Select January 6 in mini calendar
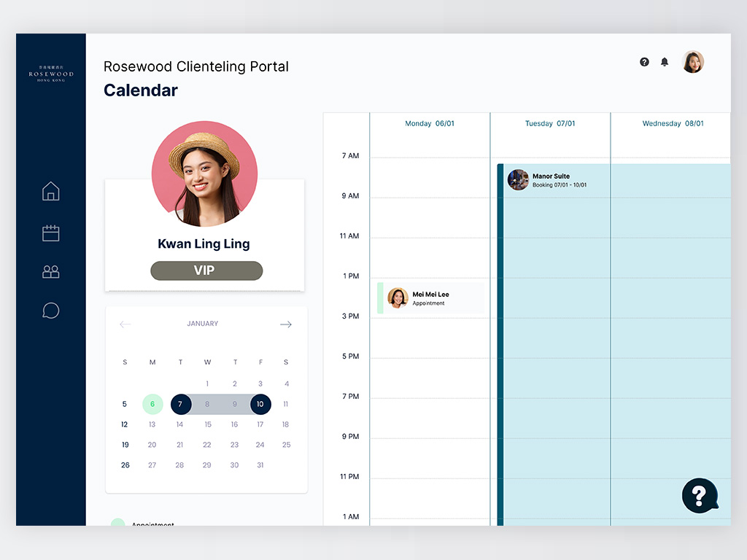 point(152,404)
